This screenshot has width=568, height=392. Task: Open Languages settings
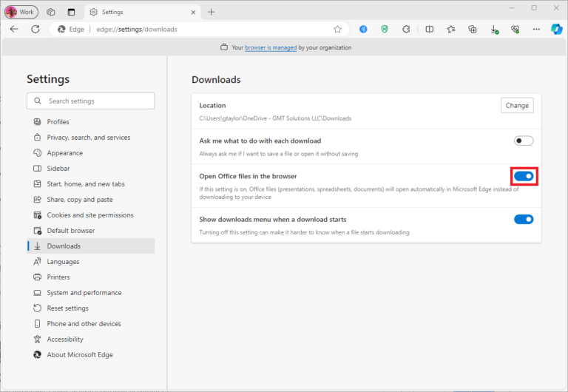pyautogui.click(x=90, y=262)
